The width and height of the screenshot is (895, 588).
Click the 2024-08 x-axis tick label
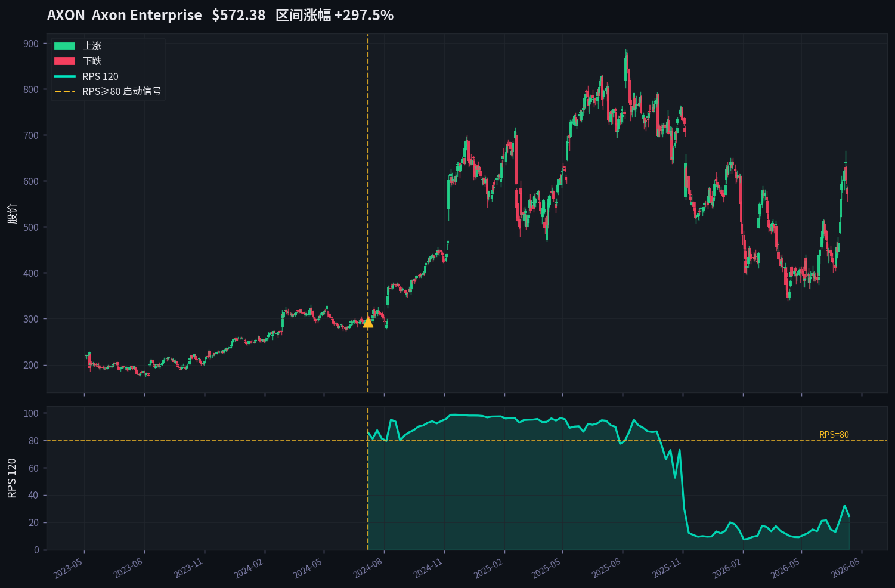click(x=368, y=568)
